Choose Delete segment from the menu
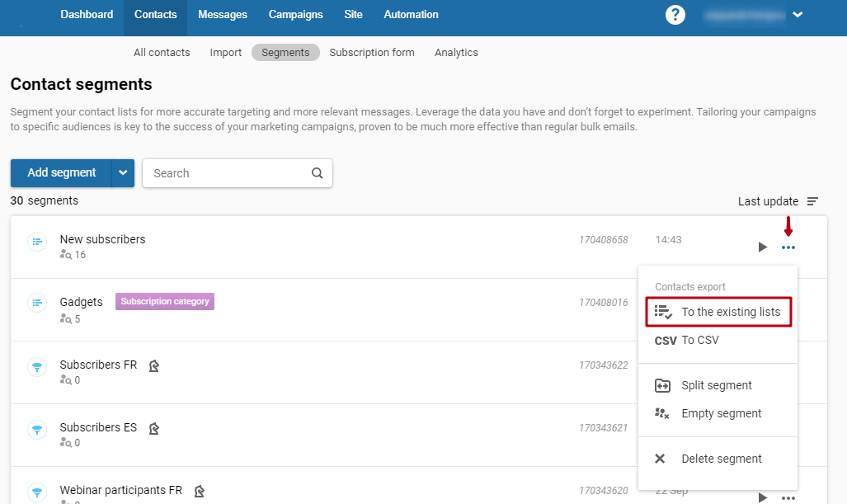 718,459
